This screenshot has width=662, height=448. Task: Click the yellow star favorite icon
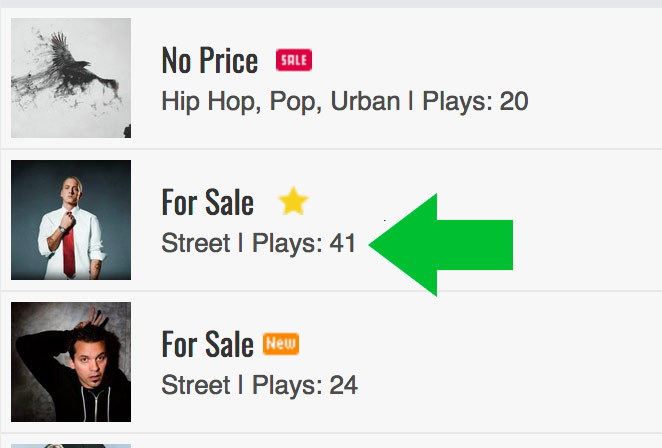[293, 202]
